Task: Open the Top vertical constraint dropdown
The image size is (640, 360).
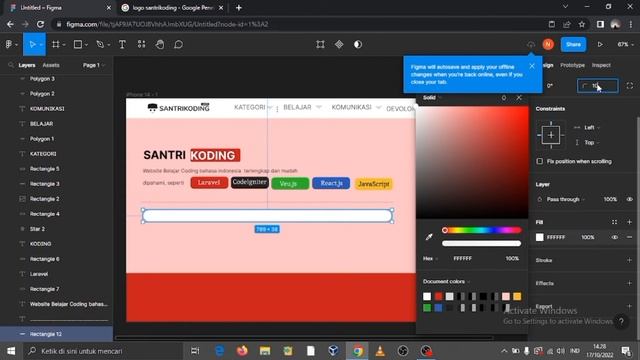Action: click(592, 142)
